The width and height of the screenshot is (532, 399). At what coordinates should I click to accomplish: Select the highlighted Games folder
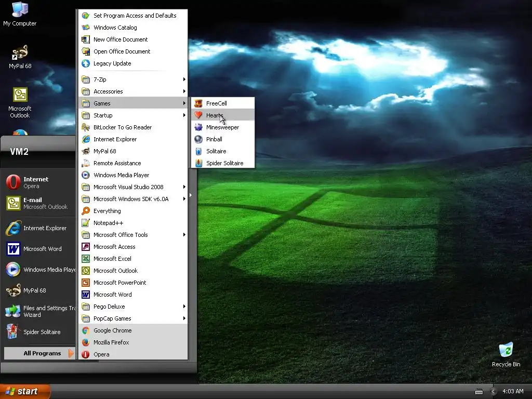tap(133, 103)
